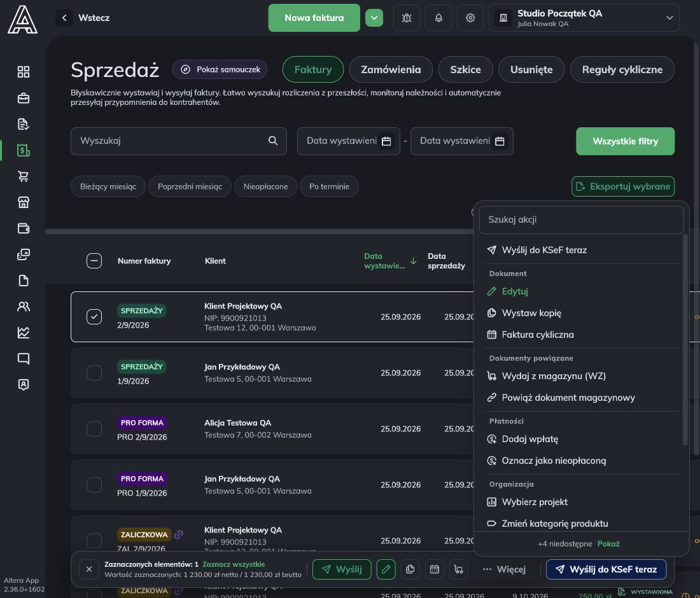The height and width of the screenshot is (598, 700).
Task: Select Wyślij do KSeF teraz menu entry
Action: click(x=582, y=250)
